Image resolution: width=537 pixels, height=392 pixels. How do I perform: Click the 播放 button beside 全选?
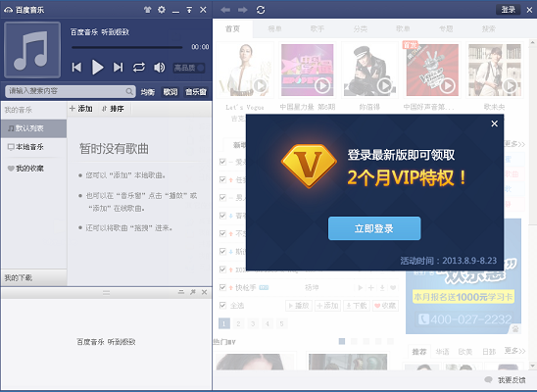click(299, 306)
